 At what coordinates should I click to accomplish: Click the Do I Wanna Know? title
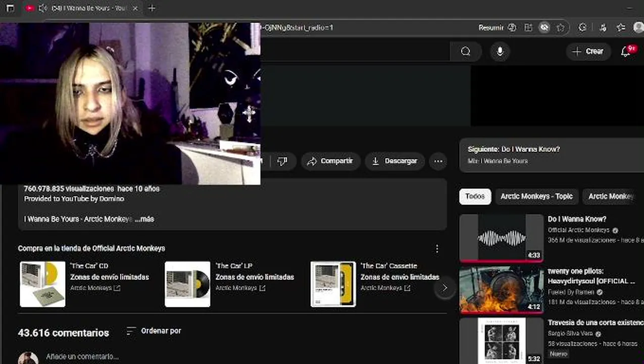point(577,219)
